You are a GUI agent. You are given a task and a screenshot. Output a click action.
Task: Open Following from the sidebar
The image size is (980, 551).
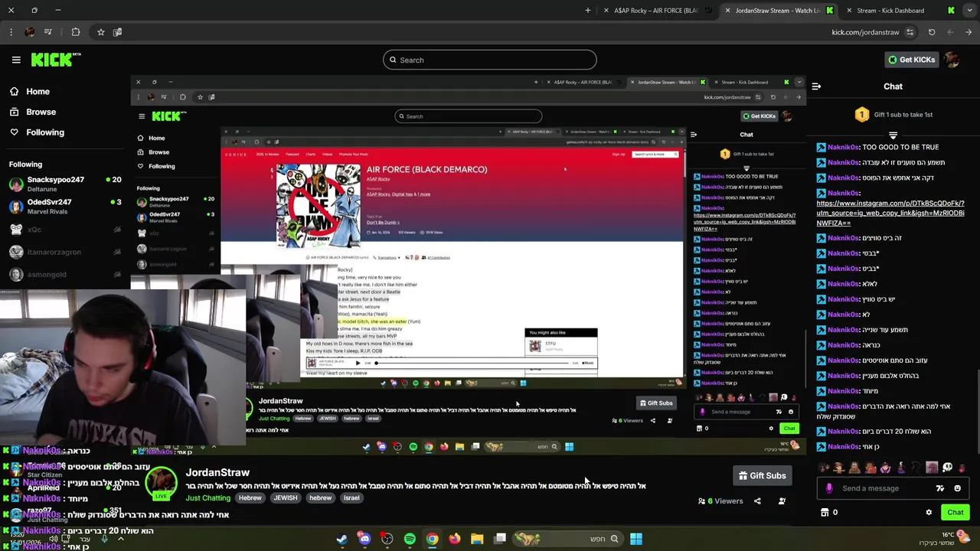37,132
